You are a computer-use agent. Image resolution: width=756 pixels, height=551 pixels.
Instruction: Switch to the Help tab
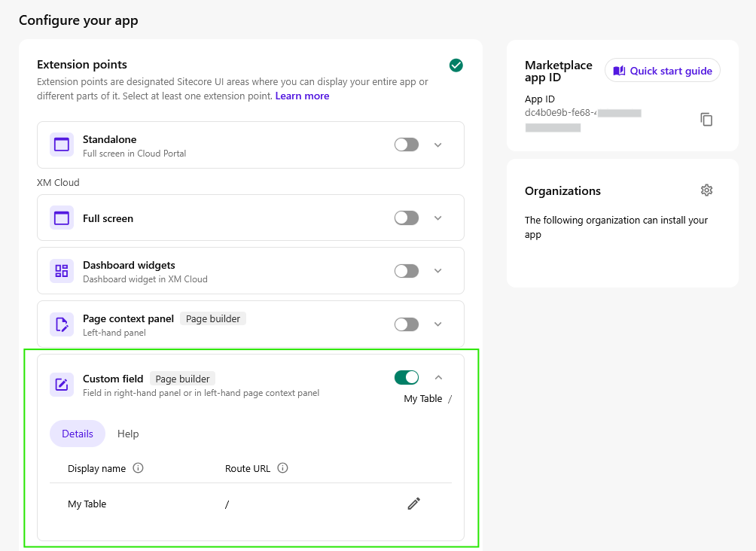tap(128, 434)
